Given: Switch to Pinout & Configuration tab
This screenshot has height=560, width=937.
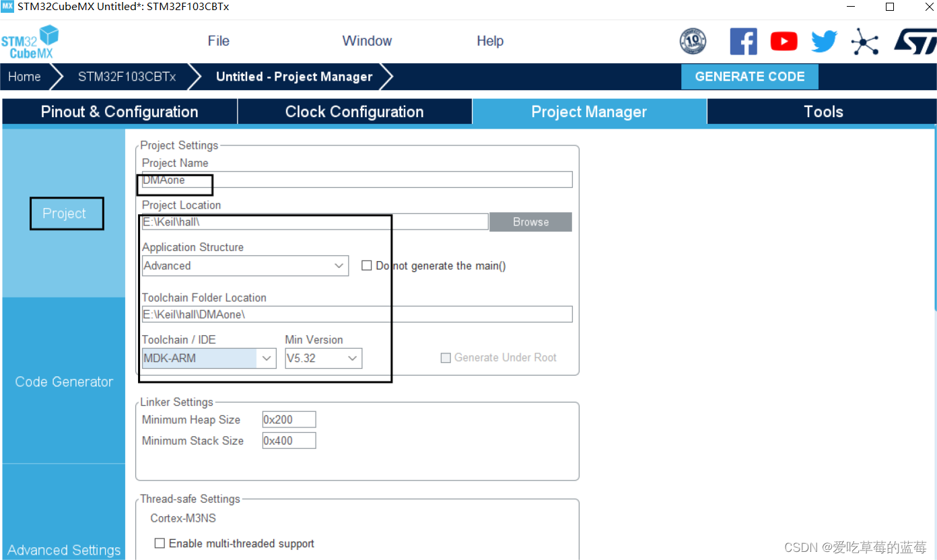Looking at the screenshot, I should tap(120, 112).
